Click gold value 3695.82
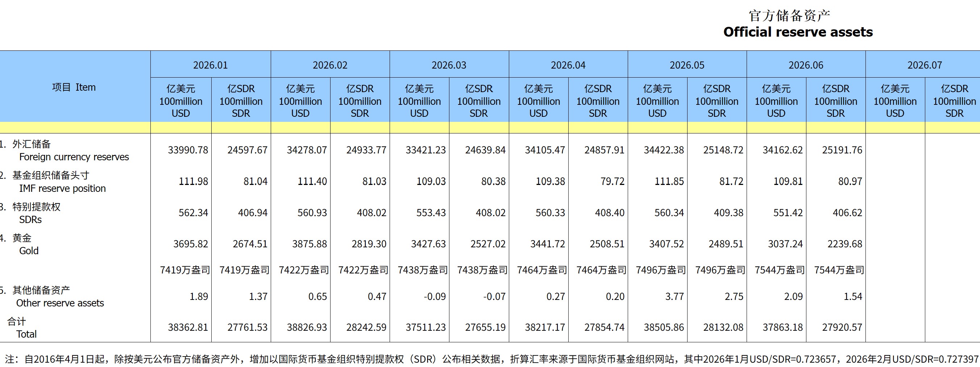Viewport: 980px width, 367px height. click(191, 244)
